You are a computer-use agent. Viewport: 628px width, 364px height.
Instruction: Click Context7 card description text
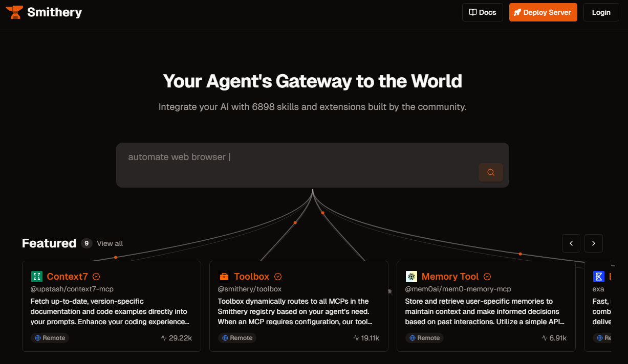[109, 311]
